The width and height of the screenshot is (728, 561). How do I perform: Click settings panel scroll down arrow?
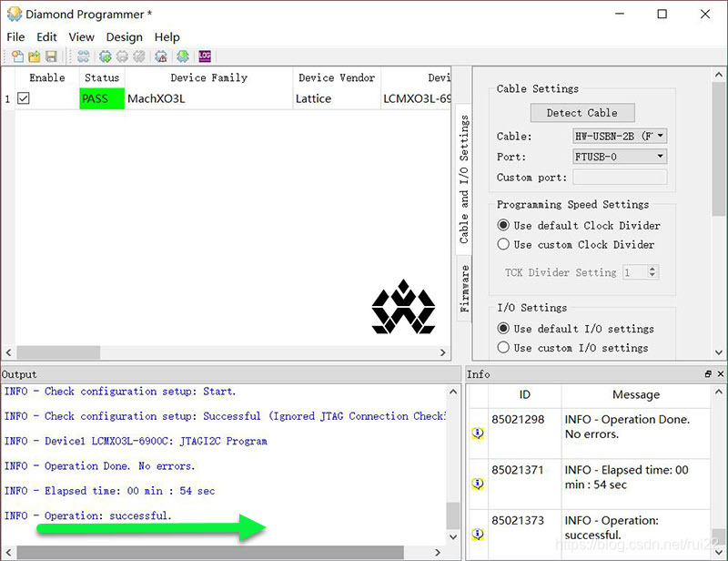coord(719,352)
